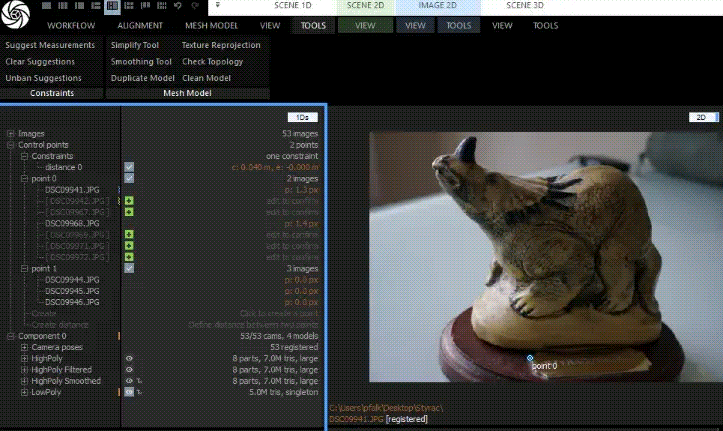This screenshot has height=431, width=723.
Task: Collapse the Control points tree node
Action: pos(10,145)
